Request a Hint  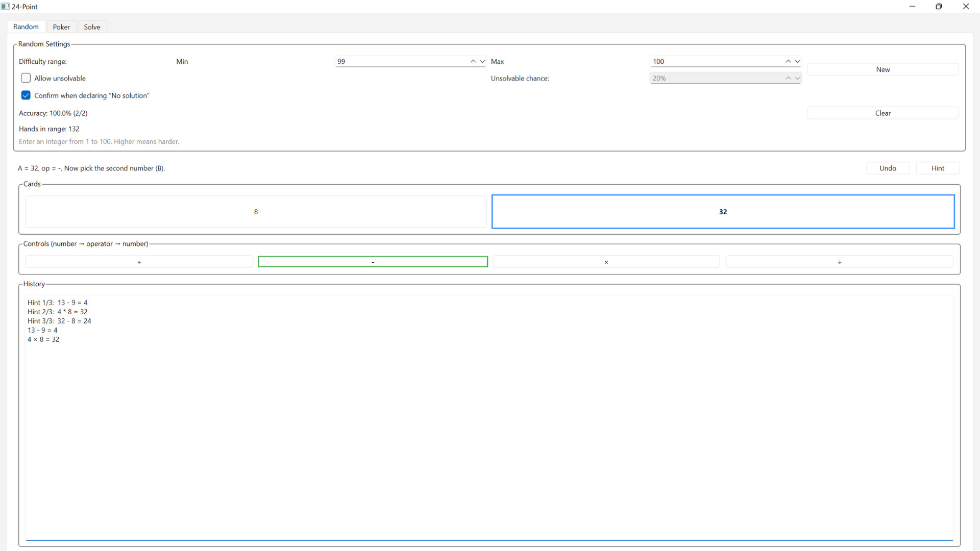tap(938, 168)
